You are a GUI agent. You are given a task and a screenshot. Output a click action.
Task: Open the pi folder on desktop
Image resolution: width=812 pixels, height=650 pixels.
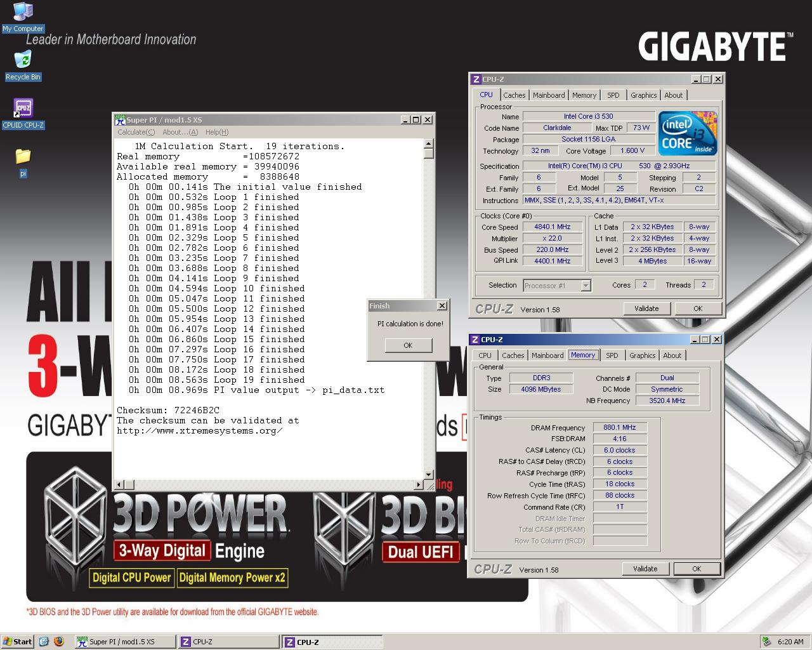coord(23,157)
